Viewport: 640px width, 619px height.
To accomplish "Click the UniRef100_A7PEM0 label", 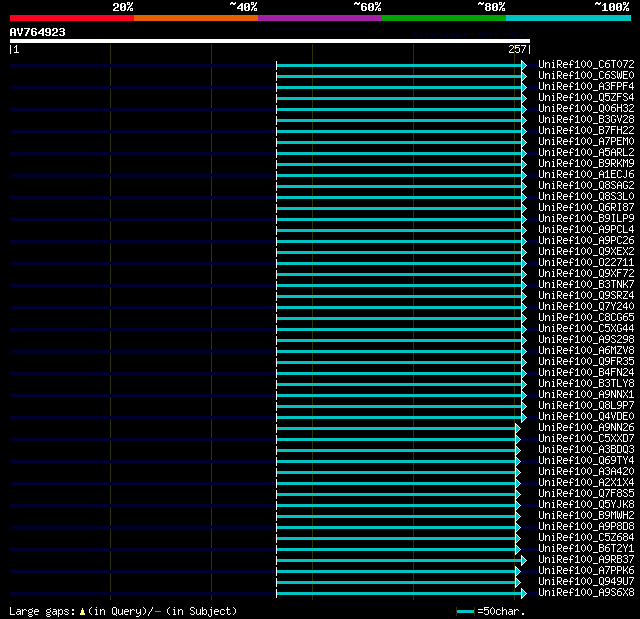I will (x=586, y=142).
